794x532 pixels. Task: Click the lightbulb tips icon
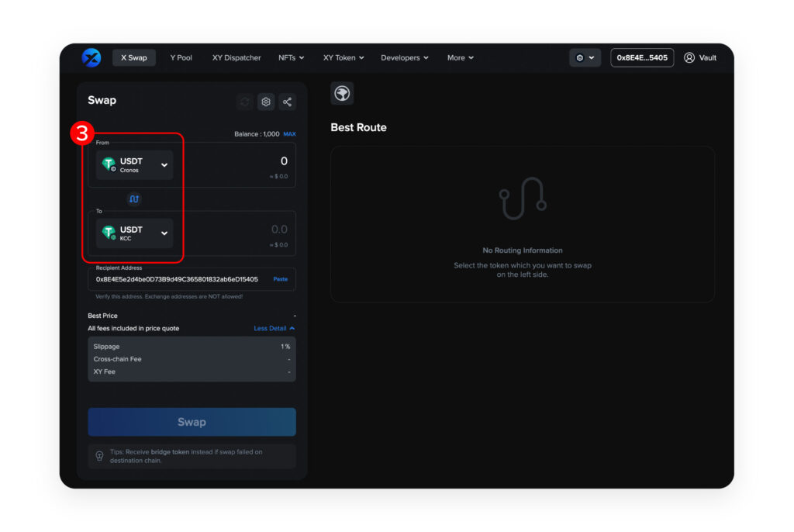coord(100,456)
